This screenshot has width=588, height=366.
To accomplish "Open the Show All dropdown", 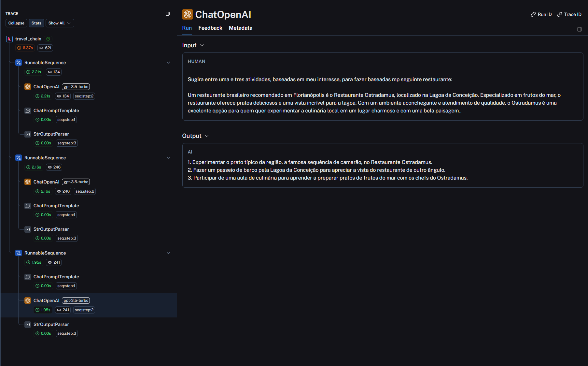I will tap(60, 23).
